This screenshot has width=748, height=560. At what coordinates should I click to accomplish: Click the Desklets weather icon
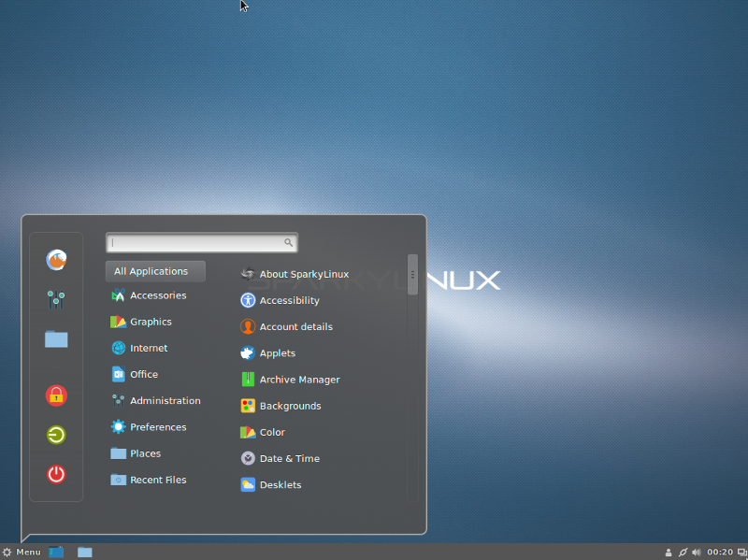point(248,484)
